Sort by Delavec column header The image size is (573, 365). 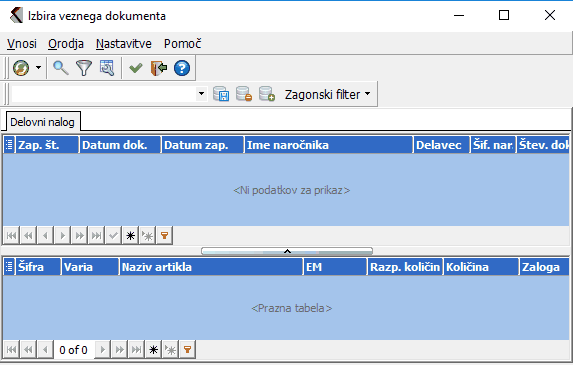(441, 145)
